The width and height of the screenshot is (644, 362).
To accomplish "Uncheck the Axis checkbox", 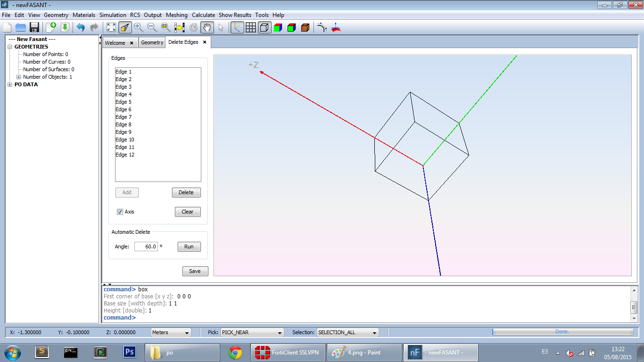I will pos(120,212).
